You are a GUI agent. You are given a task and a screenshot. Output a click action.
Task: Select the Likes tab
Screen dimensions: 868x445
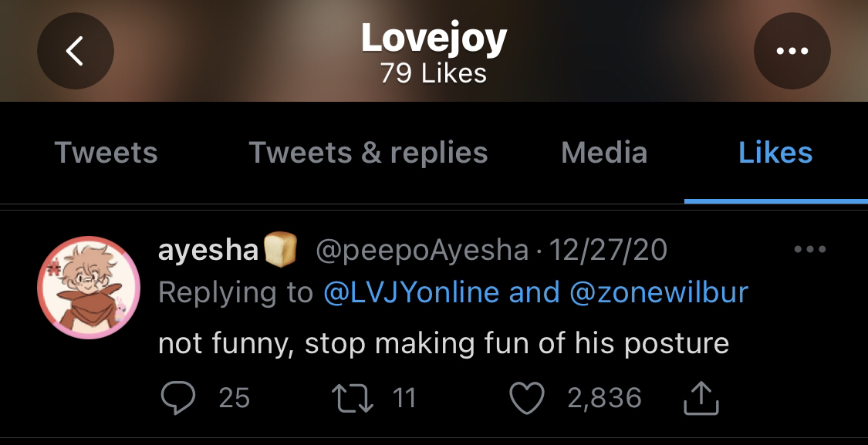tap(775, 152)
